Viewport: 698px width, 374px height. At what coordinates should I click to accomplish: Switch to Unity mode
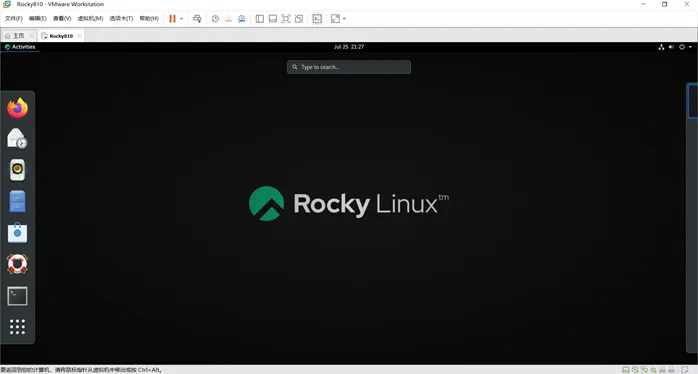[x=299, y=19]
